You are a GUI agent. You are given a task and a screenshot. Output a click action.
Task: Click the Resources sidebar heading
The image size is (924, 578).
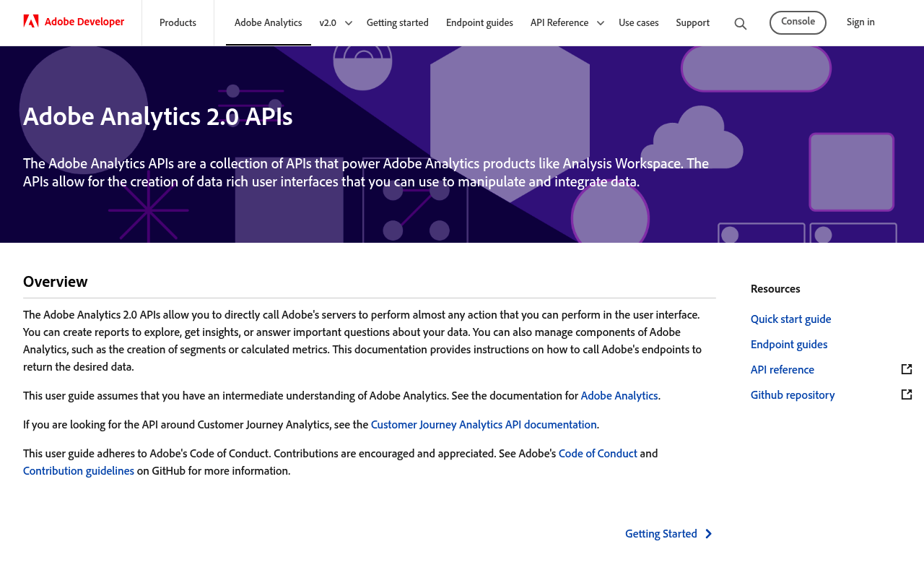point(775,288)
